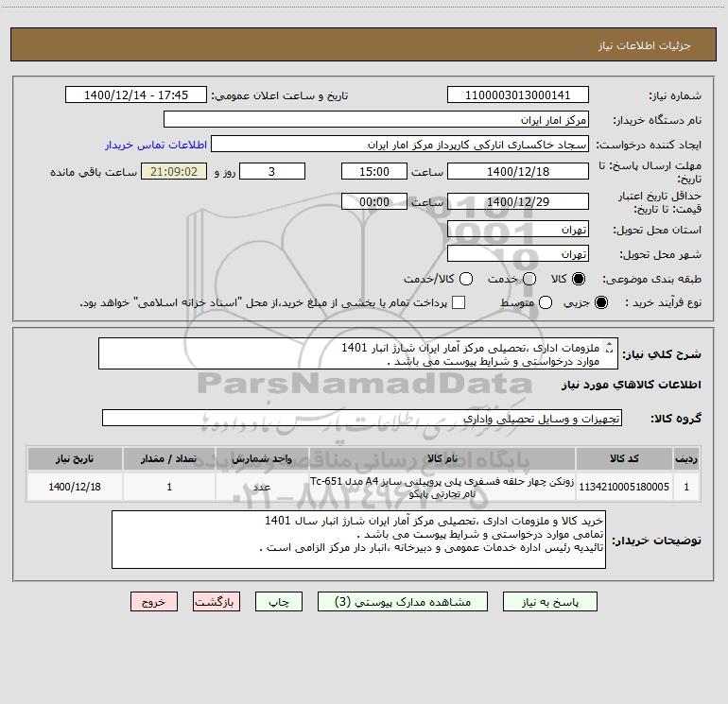728x704 pixels.
Task: Click the response deadline date 1400/12/18 field
Action: click(518, 171)
